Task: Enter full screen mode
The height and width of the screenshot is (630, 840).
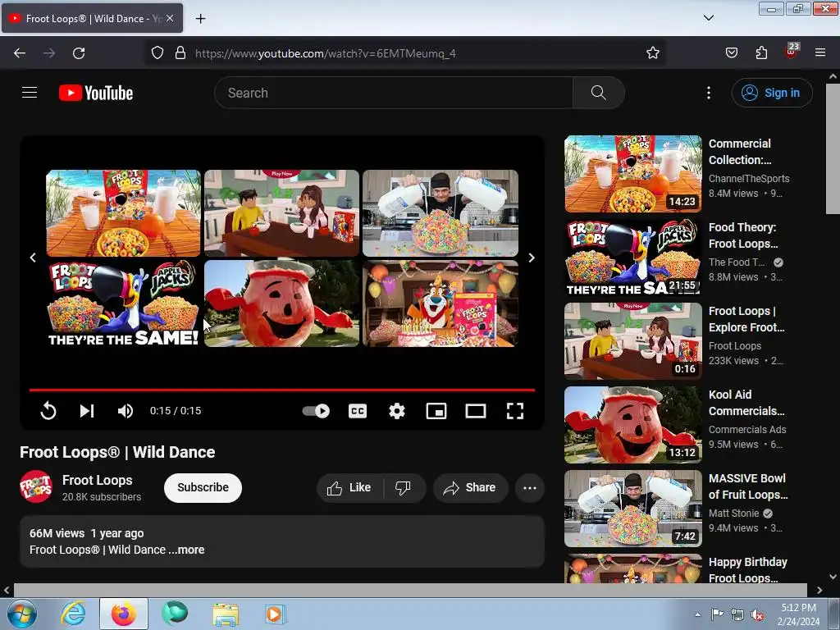Action: (x=515, y=411)
